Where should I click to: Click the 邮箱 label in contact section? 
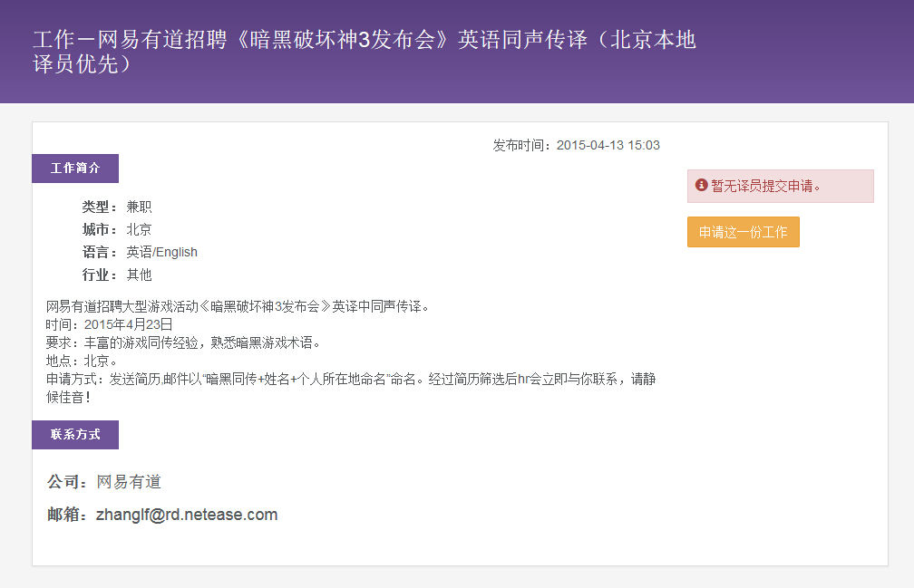(x=67, y=515)
